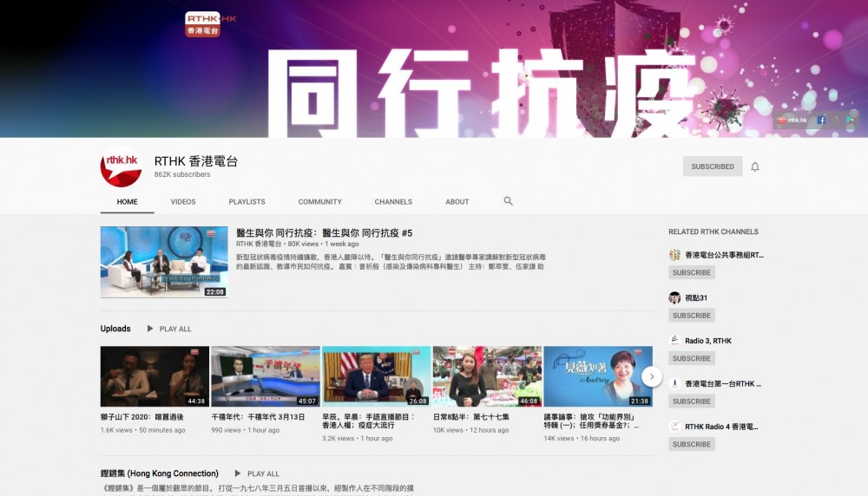Subscribe to 視點31 channel

click(x=692, y=315)
